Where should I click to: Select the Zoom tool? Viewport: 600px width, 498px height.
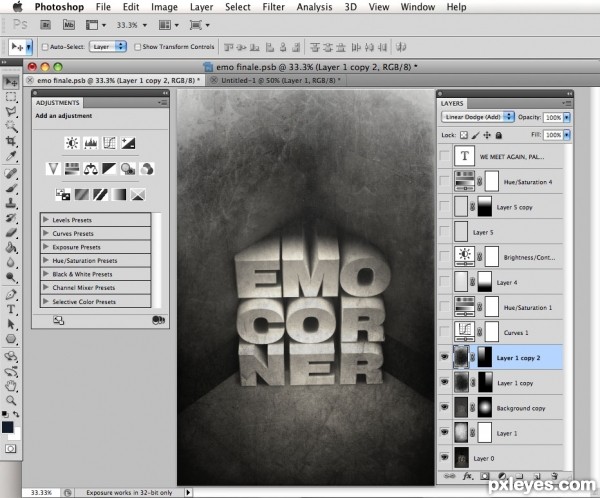[11, 401]
